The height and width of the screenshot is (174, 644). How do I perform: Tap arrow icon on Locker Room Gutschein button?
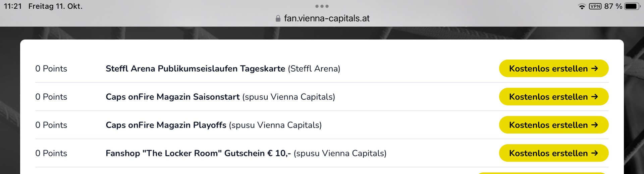click(x=595, y=153)
